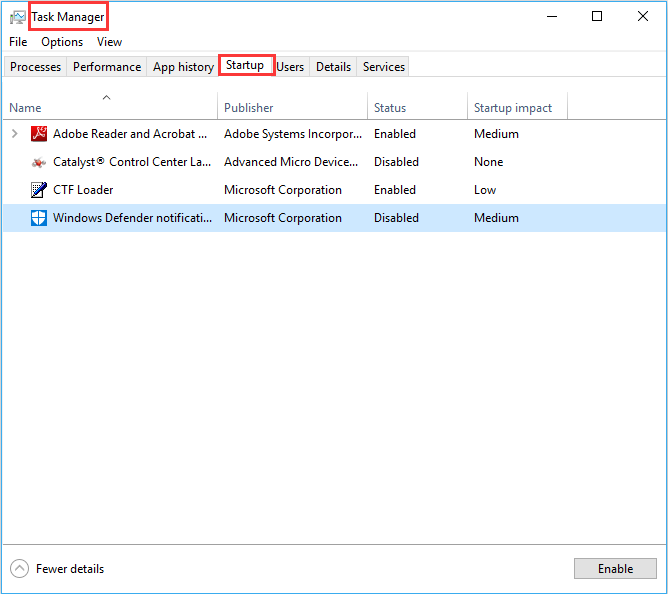This screenshot has height=594, width=668.
Task: Open the View menu
Action: tap(109, 42)
